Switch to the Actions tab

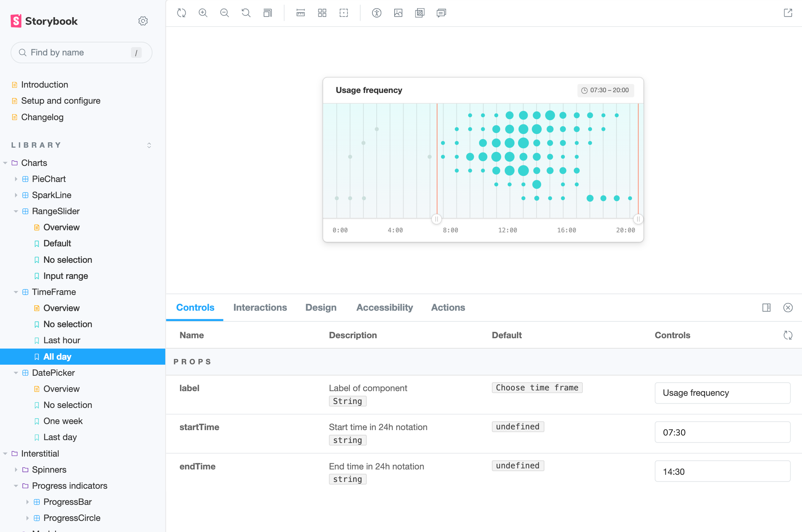[448, 307]
